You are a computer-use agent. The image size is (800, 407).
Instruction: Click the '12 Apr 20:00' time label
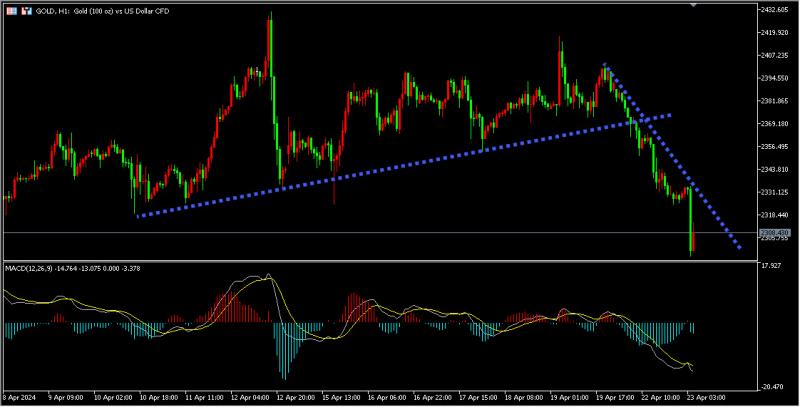tap(295, 397)
